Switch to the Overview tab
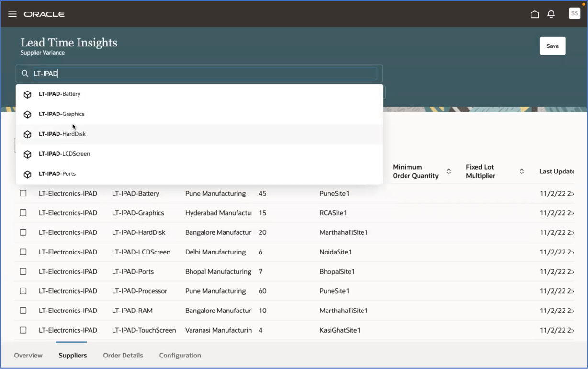This screenshot has width=588, height=369. point(28,355)
